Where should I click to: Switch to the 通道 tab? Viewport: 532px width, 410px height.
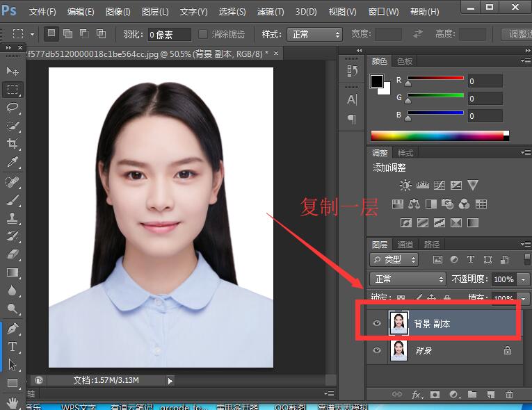coord(405,245)
